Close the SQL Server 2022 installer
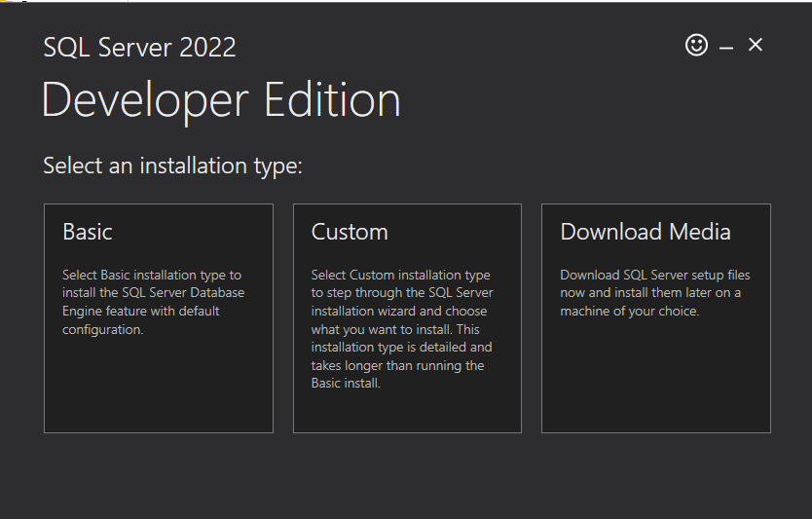The image size is (812, 519). coord(756,45)
